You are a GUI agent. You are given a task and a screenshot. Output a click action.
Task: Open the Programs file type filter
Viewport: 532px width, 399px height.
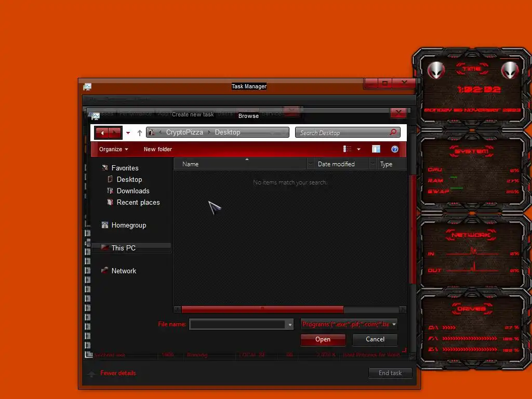tap(349, 324)
